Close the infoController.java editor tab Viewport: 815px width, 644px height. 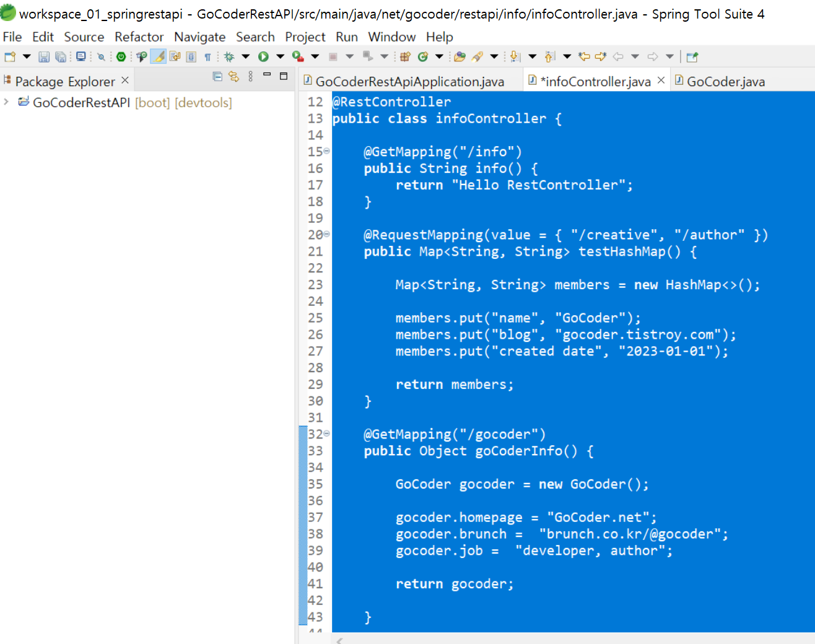[661, 80]
